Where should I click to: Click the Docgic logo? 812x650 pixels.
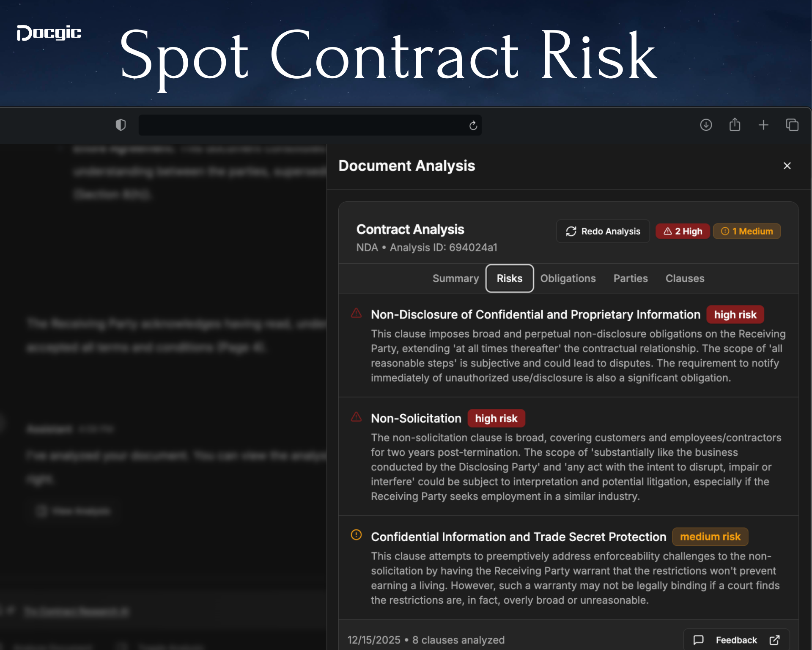(x=49, y=33)
